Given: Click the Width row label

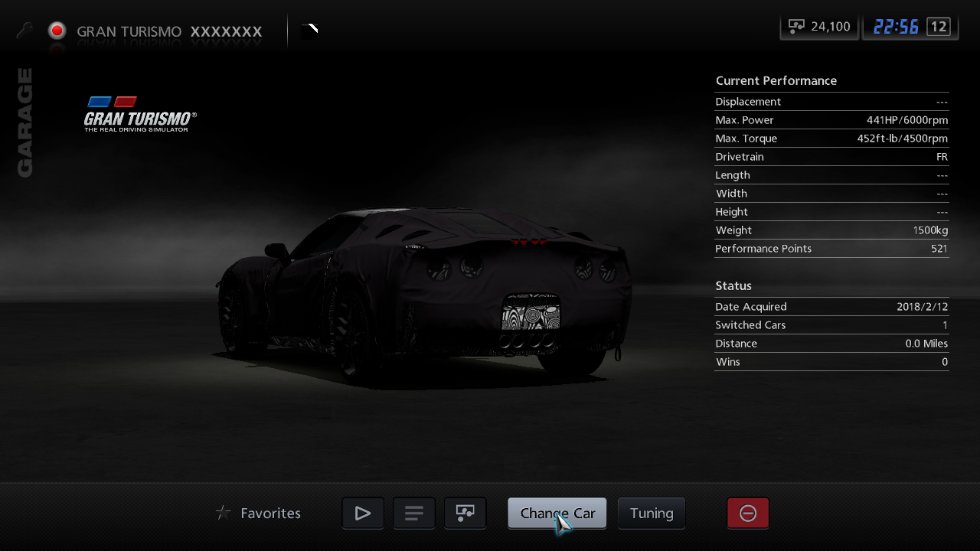Looking at the screenshot, I should point(731,194).
